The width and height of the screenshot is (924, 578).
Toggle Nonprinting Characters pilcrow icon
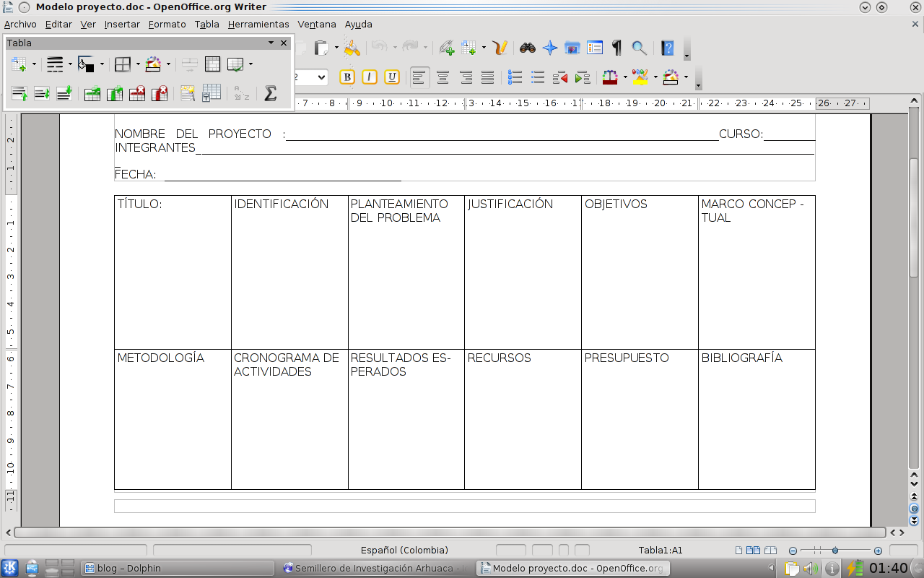[x=617, y=48]
